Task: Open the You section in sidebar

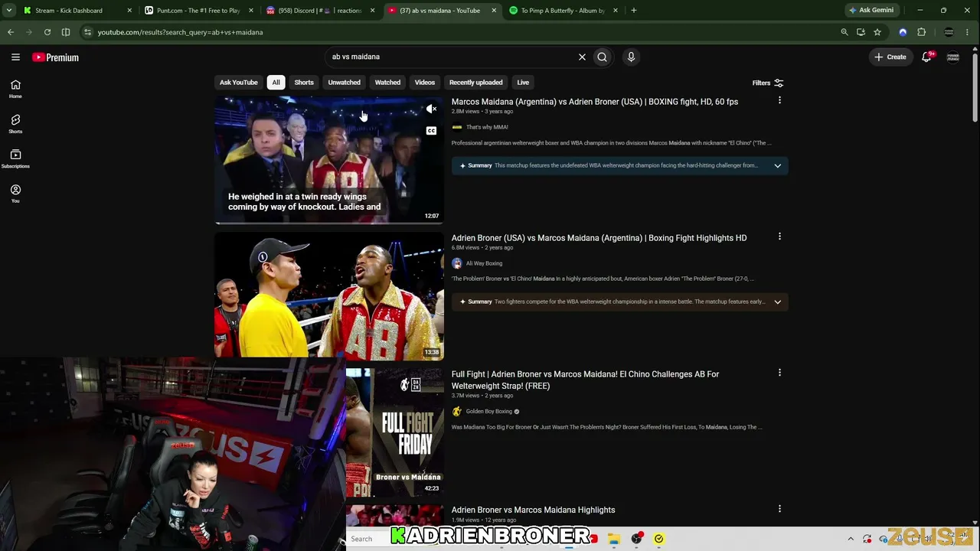Action: (15, 194)
